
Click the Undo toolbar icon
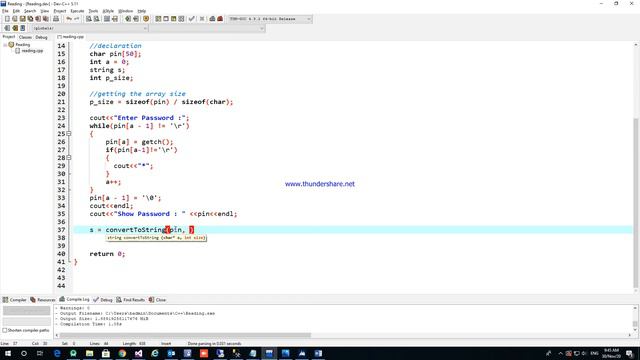click(69, 19)
